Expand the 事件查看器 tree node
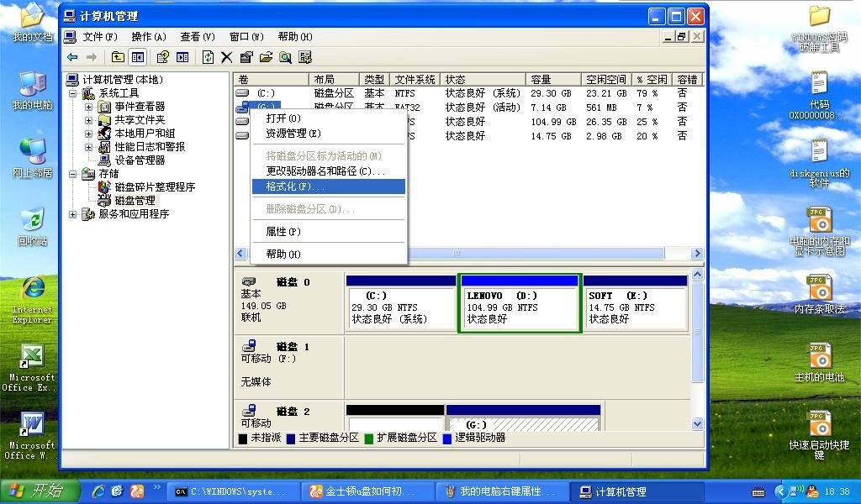 coord(89,107)
